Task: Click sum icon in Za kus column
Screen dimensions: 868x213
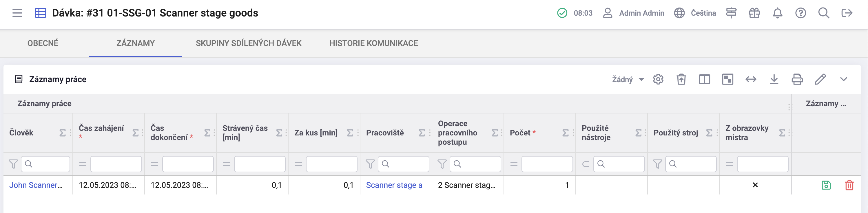Action: [350, 133]
